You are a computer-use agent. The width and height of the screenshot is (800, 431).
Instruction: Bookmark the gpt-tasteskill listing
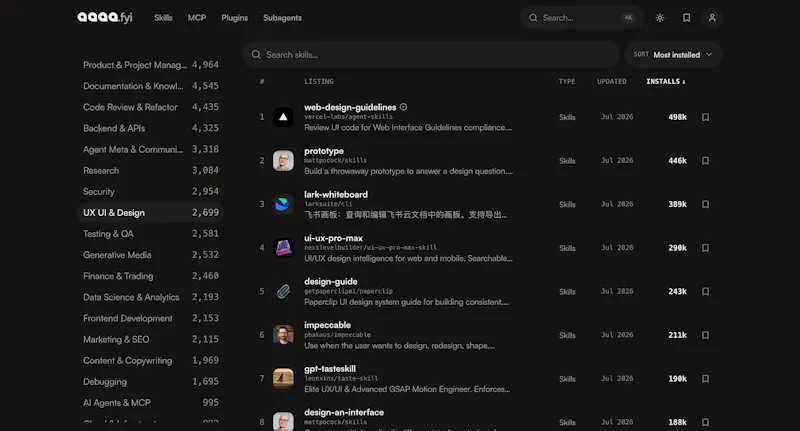point(705,378)
